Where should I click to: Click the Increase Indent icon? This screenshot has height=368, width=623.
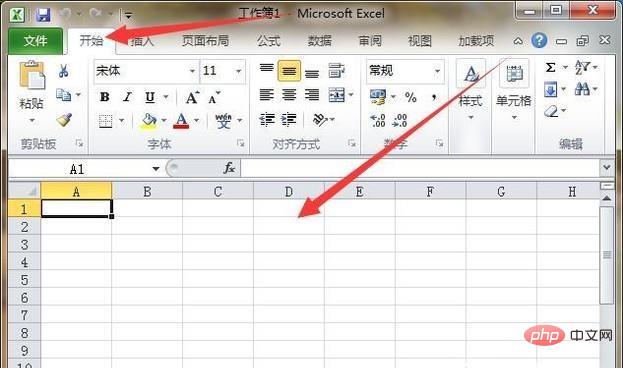[x=289, y=119]
